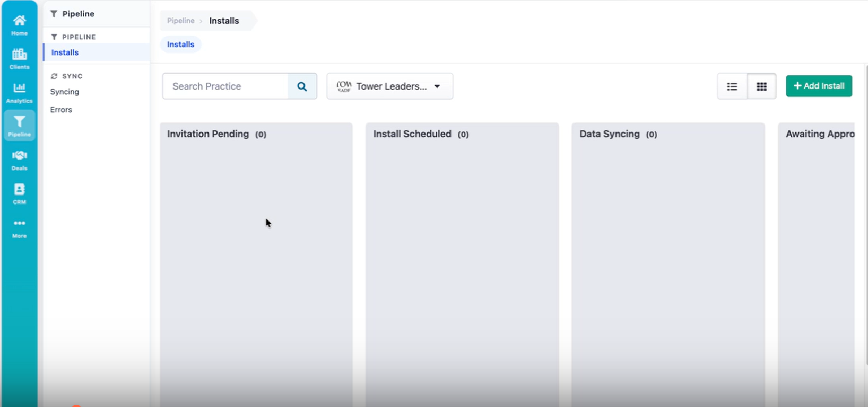This screenshot has width=868, height=407.
Task: Switch to list view
Action: (x=732, y=86)
